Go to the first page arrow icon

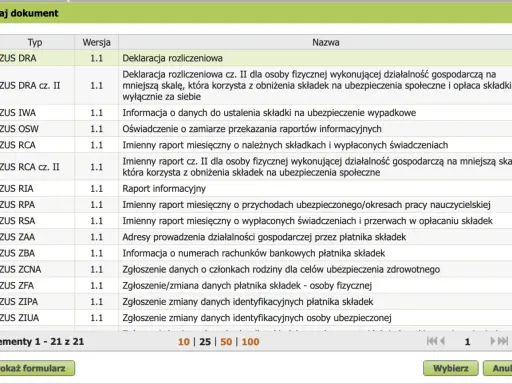click(x=432, y=341)
